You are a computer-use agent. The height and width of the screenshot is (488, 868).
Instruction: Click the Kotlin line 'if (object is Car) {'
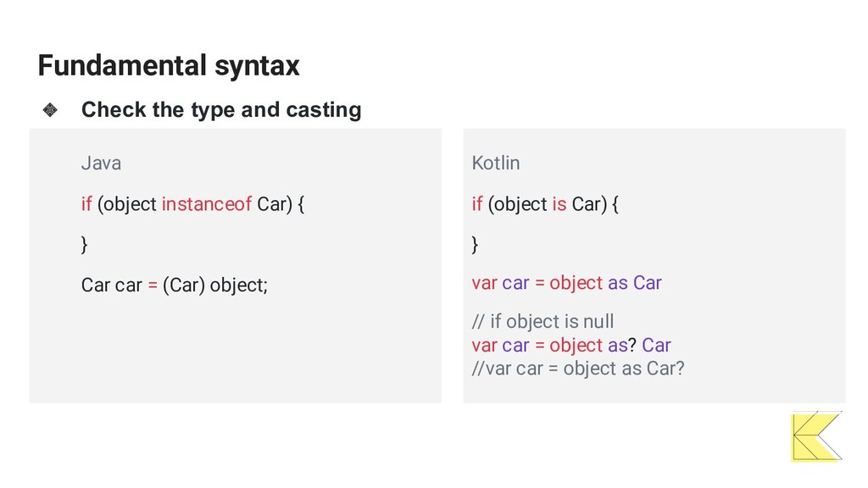(x=545, y=204)
